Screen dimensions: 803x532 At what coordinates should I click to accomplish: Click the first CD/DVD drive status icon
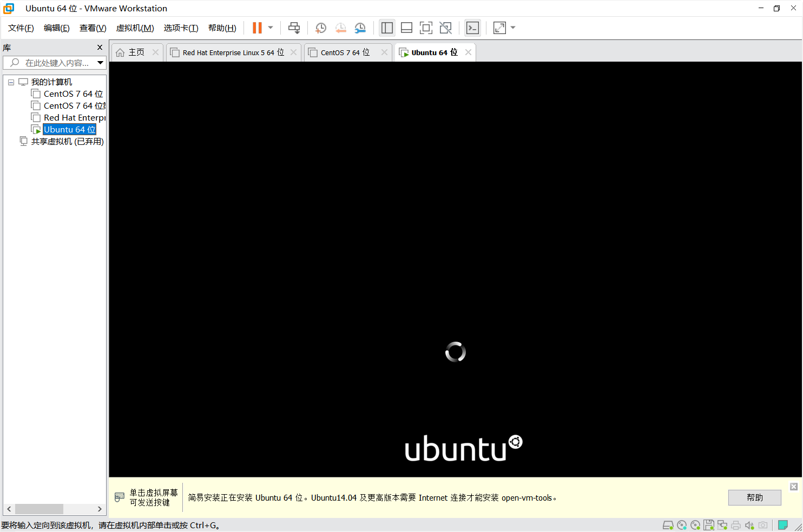[682, 525]
